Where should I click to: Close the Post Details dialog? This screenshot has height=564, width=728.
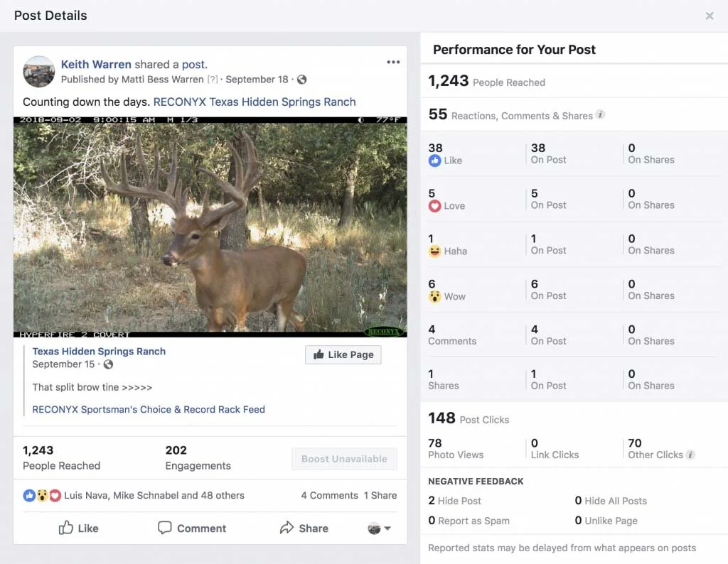pos(710,16)
